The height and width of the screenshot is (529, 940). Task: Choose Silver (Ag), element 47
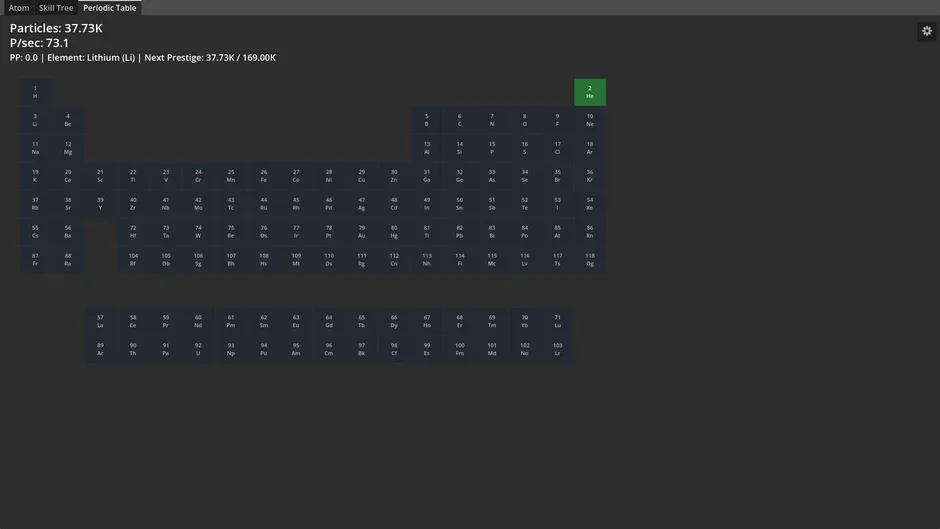(361, 204)
